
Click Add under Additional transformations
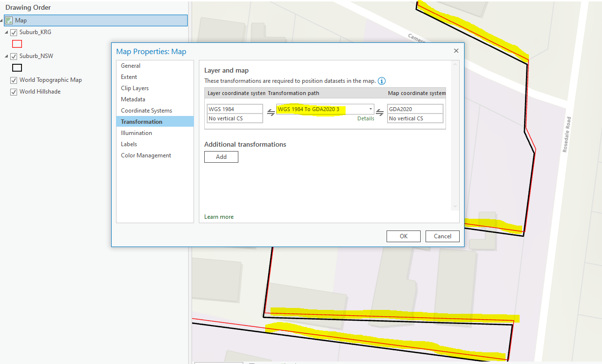point(221,156)
